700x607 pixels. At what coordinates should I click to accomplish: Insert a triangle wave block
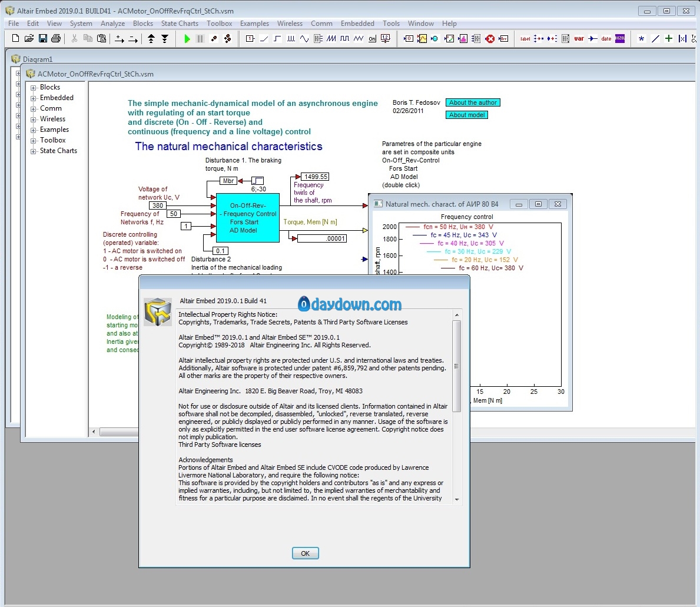click(x=359, y=39)
